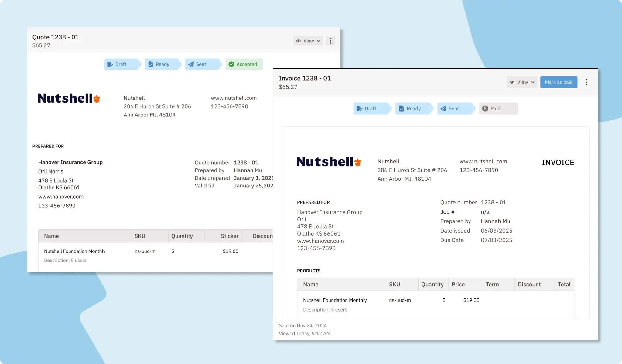Select the Ready file icon on the quote pipeline

pyautogui.click(x=151, y=64)
